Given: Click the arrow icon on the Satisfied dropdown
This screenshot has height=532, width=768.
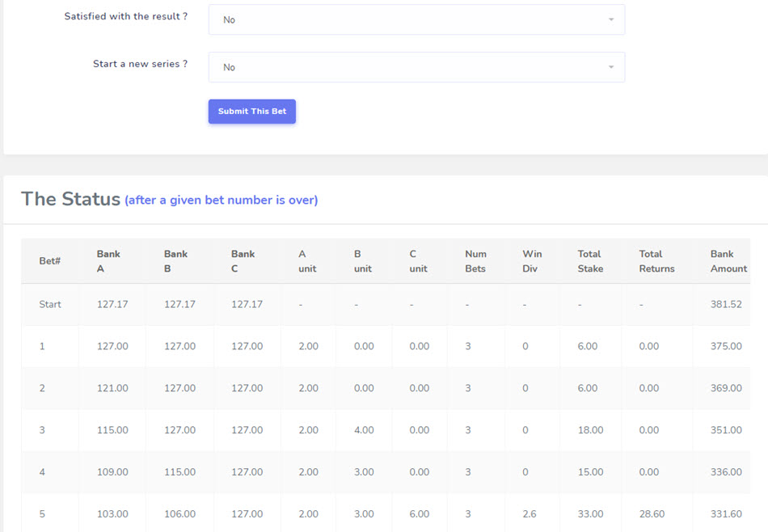Looking at the screenshot, I should (x=611, y=19).
